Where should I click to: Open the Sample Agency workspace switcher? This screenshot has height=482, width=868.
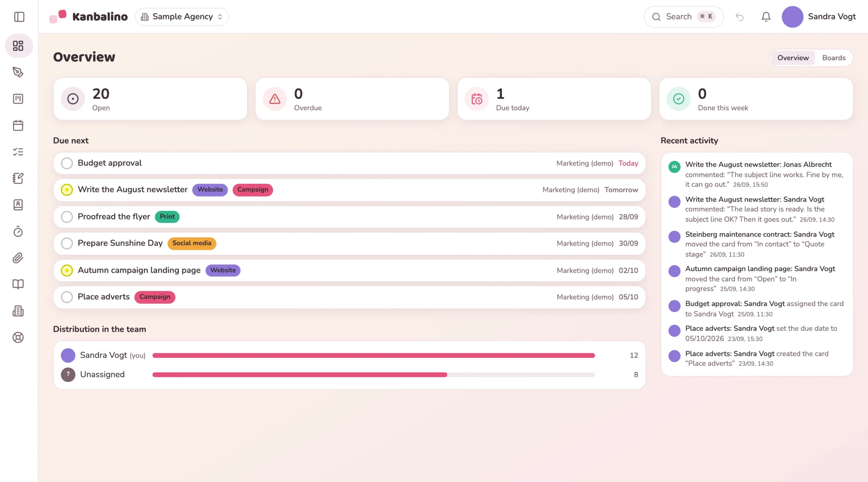click(x=182, y=17)
